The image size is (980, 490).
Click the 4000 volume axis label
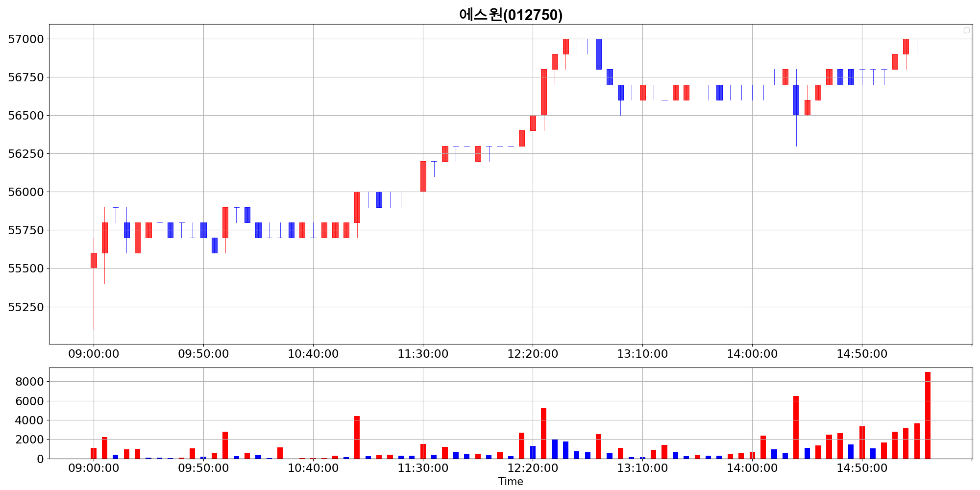pos(29,420)
